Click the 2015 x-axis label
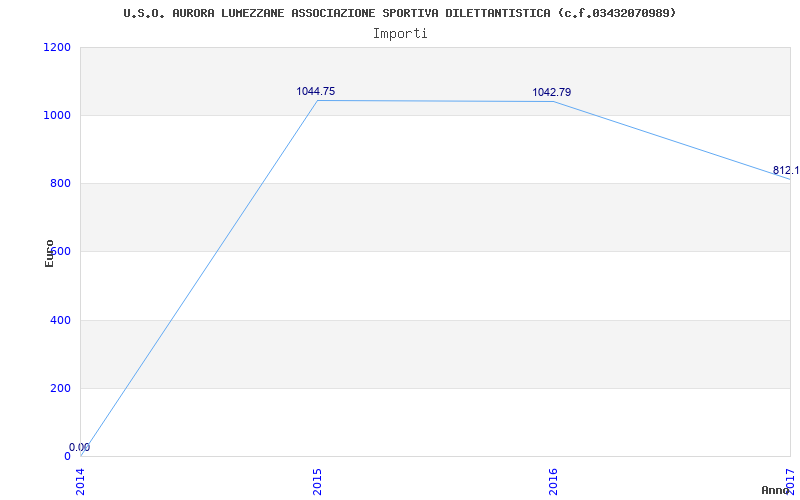 tap(317, 482)
